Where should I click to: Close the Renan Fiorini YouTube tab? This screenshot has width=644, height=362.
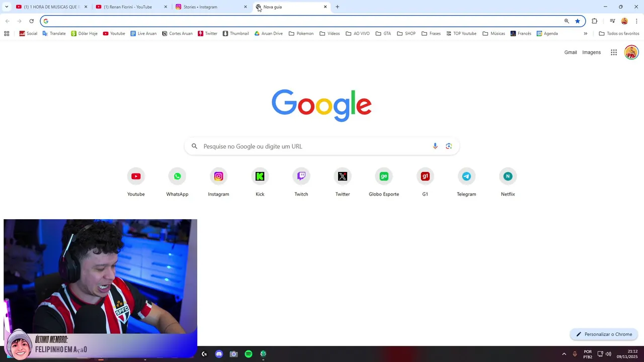pos(166,7)
